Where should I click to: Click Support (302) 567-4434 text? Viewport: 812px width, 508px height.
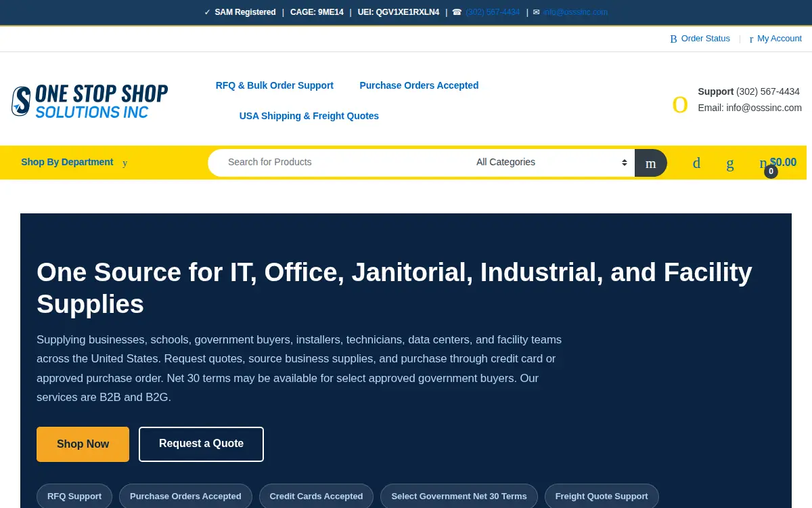749,91
